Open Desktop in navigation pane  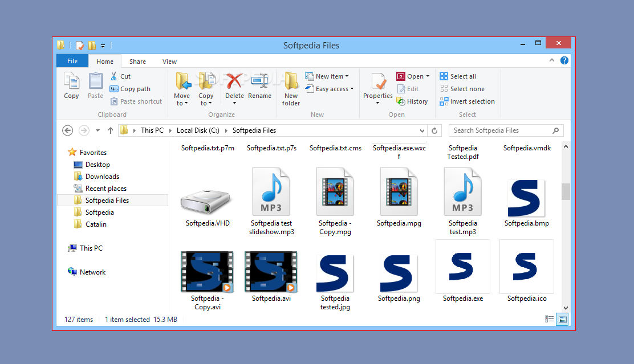(92, 165)
